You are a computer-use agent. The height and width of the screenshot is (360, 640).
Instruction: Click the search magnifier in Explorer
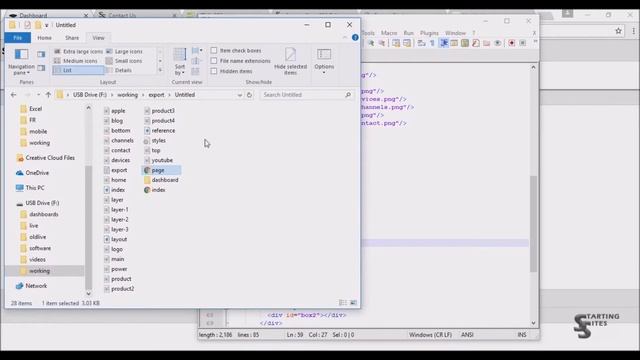(348, 95)
